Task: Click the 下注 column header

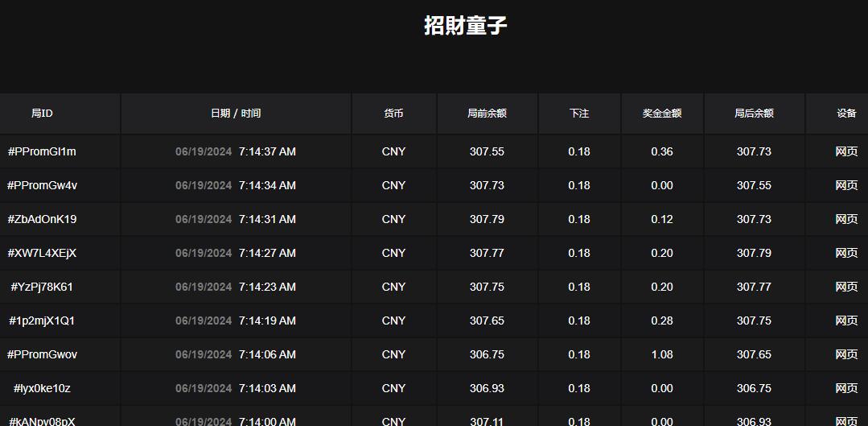Action: coord(579,113)
